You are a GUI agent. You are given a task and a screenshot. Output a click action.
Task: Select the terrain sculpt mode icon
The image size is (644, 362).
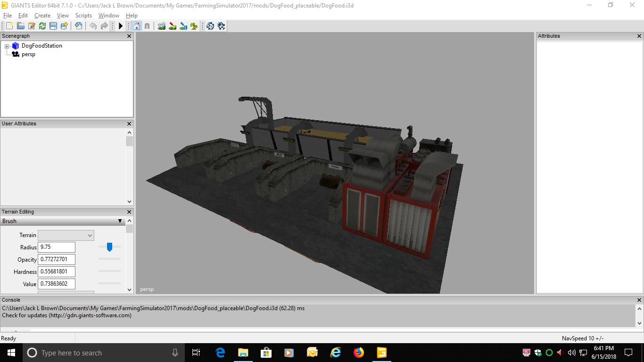[162, 26]
